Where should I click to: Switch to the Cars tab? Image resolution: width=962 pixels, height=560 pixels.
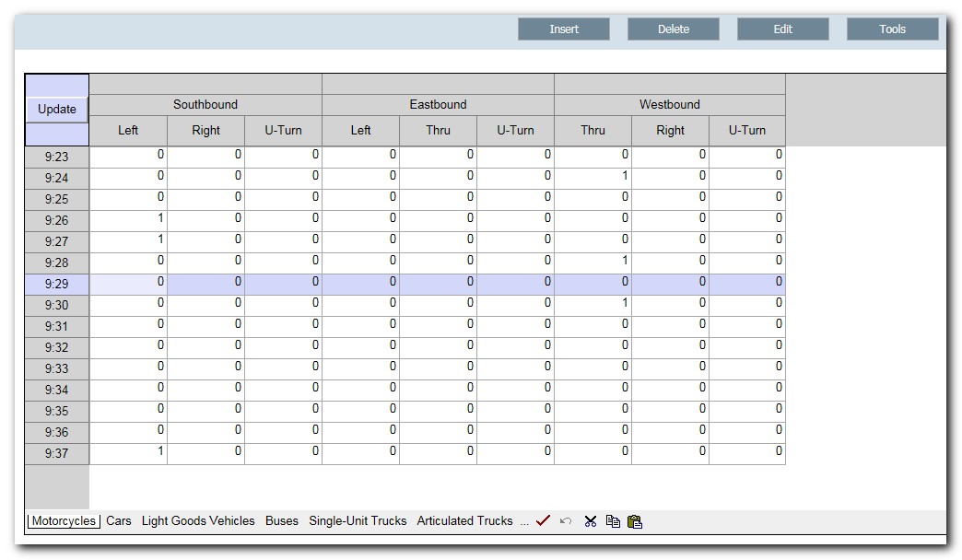[118, 520]
